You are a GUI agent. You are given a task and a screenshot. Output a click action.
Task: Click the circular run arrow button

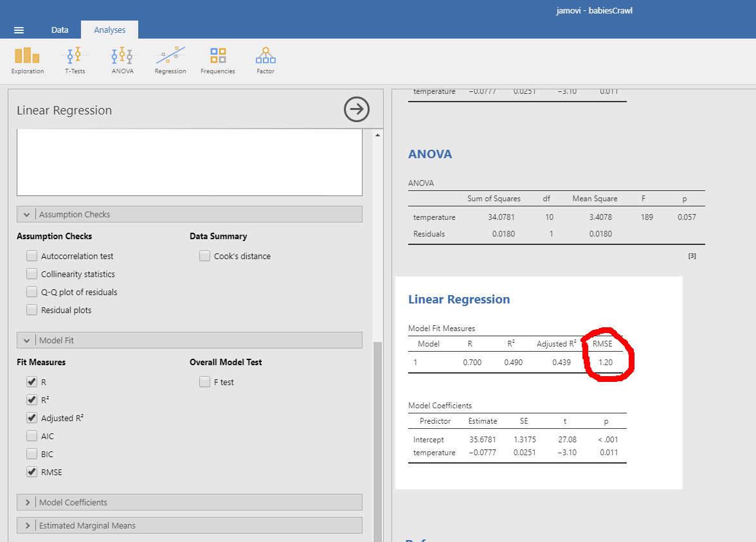pyautogui.click(x=356, y=109)
